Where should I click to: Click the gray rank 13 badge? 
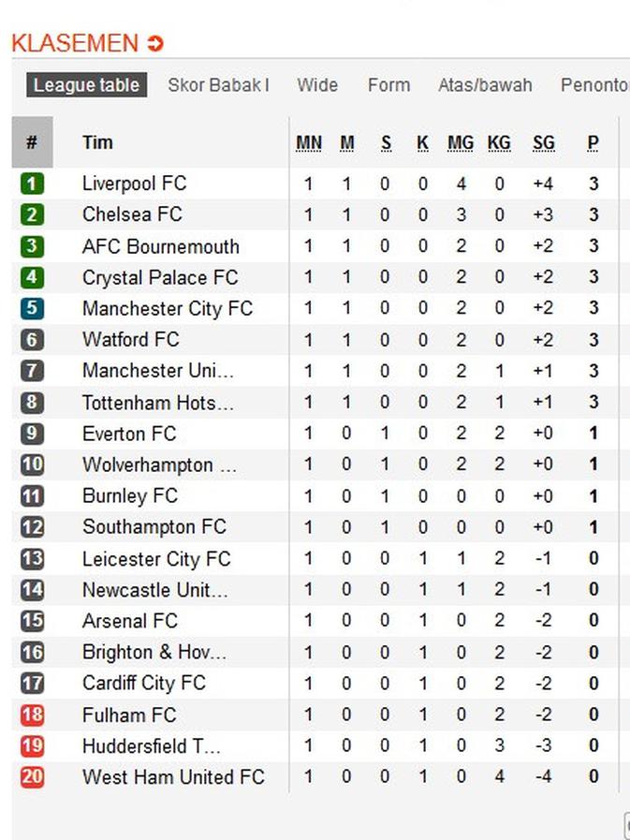click(32, 559)
